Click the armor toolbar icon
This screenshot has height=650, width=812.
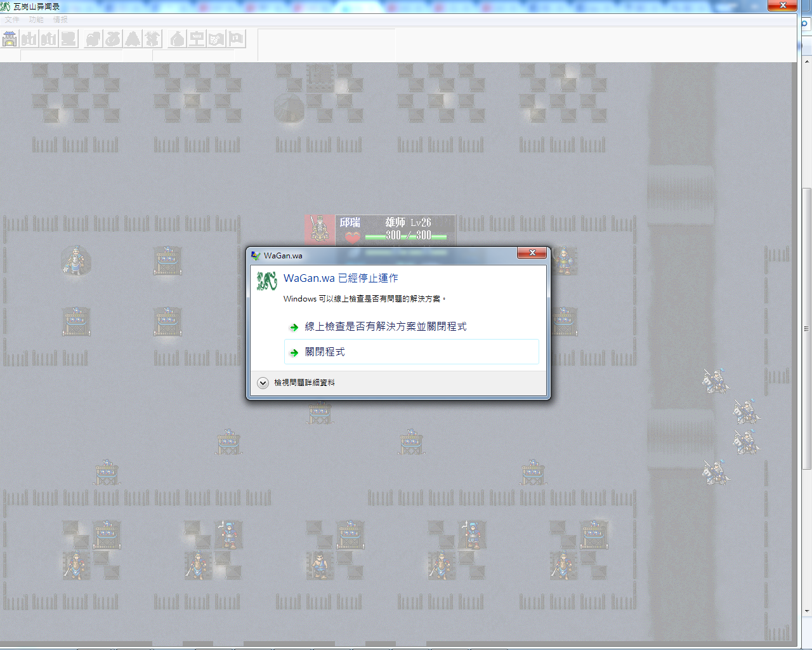152,39
